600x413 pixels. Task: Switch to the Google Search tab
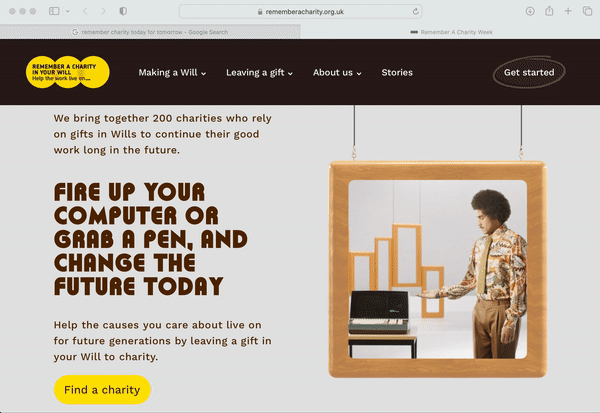click(150, 32)
